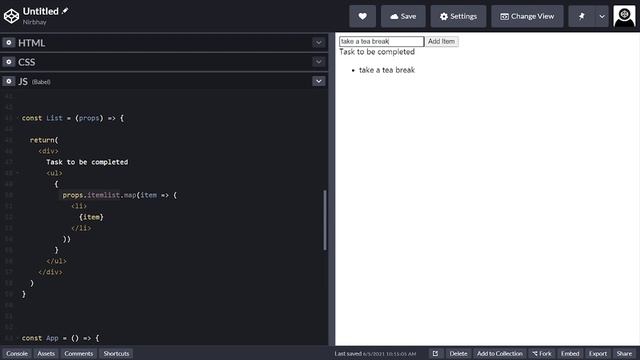Click the CodePen logo icon

click(x=11, y=16)
